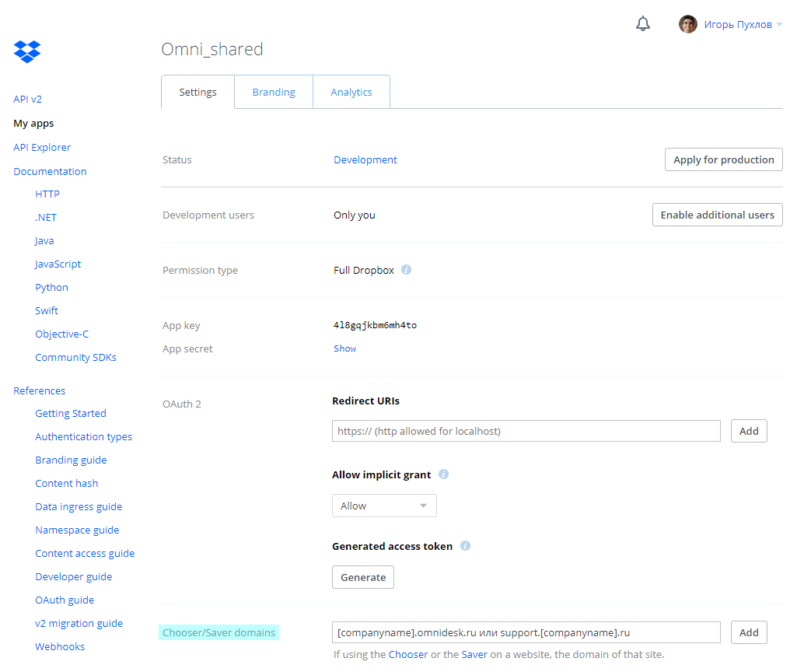
Task: Click the Full Dropbox permission text
Action: 363,270
